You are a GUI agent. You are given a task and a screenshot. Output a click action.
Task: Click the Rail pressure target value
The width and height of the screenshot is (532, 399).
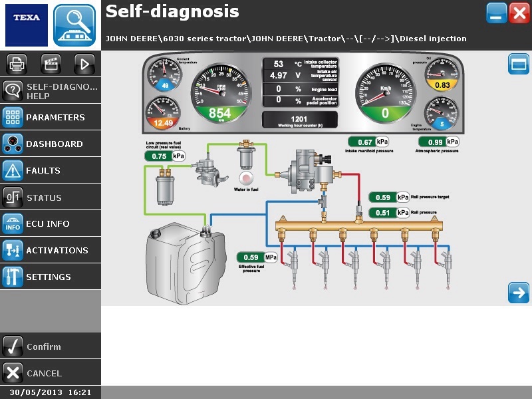(x=383, y=198)
